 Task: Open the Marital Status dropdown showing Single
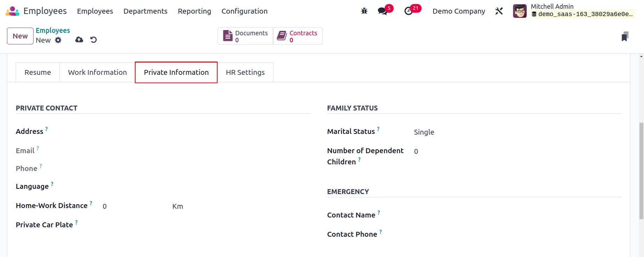pos(517,132)
